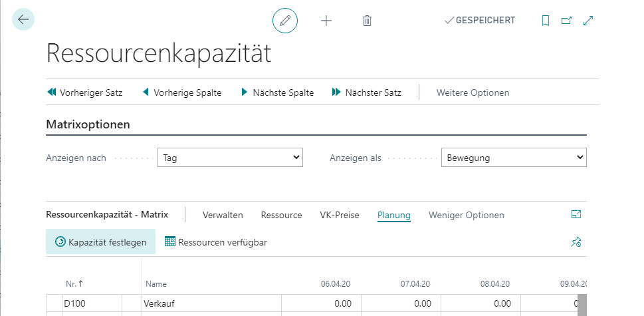Select the row marker for D100

coord(54,303)
